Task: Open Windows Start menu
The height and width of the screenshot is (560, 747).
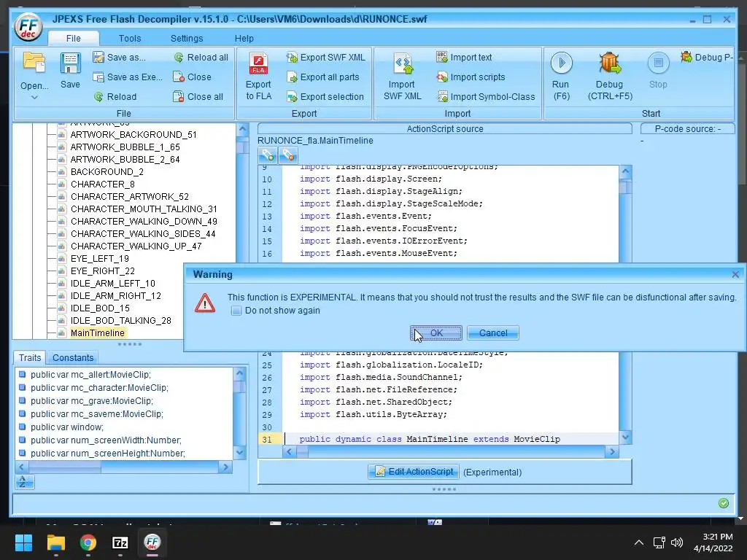Action: (23, 542)
